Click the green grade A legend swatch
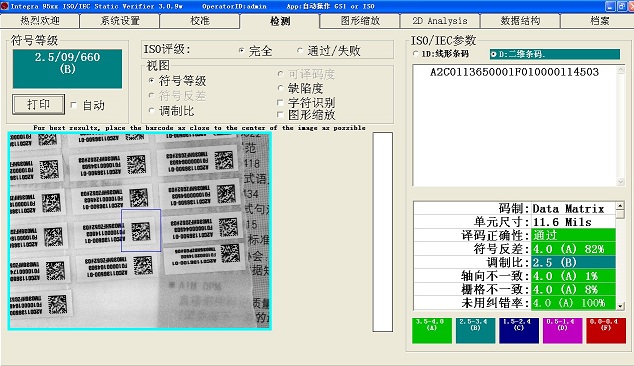Screen dimensions: 634x366 [431, 330]
